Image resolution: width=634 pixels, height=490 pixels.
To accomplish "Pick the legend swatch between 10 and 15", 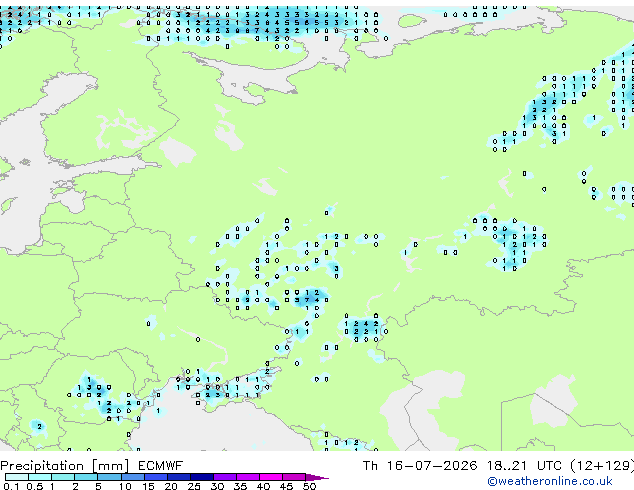I will (133, 477).
